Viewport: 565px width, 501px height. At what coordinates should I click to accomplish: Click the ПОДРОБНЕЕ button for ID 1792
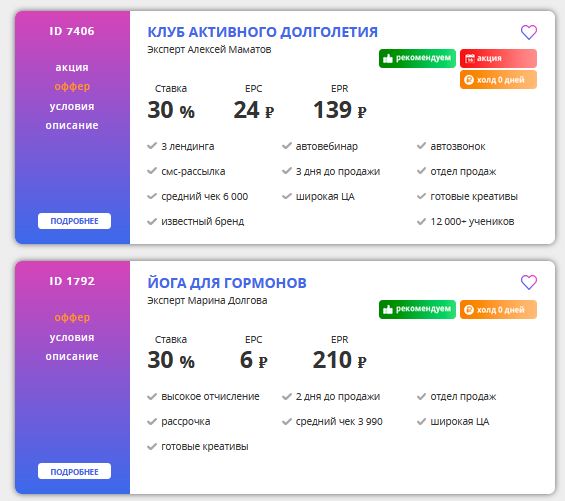(x=74, y=471)
